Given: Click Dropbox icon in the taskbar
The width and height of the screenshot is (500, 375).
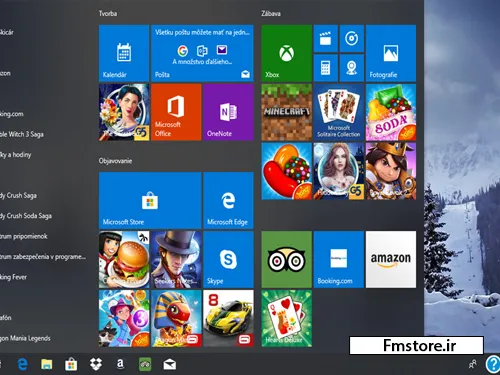Looking at the screenshot, I should [x=96, y=364].
